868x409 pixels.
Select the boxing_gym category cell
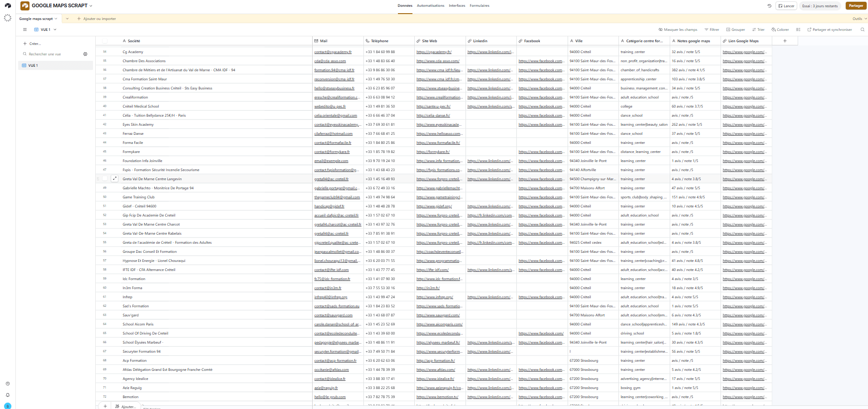pyautogui.click(x=644, y=388)
